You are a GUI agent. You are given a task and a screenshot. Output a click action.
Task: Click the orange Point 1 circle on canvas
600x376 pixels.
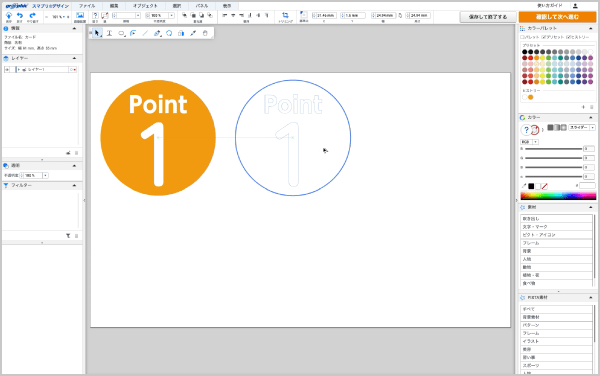coord(158,138)
